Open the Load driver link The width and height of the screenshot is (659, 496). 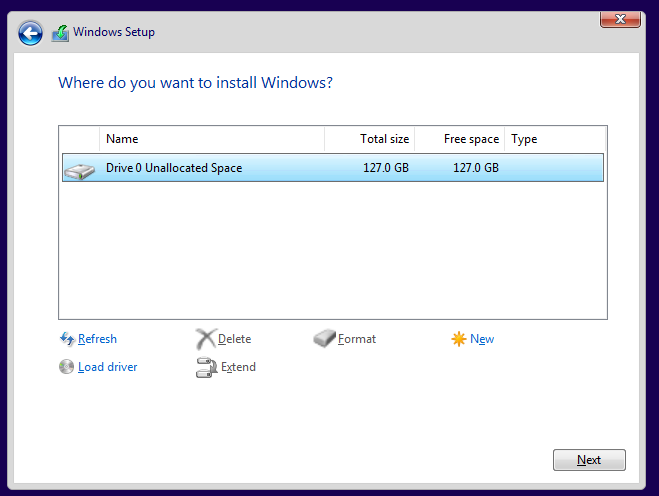click(108, 367)
